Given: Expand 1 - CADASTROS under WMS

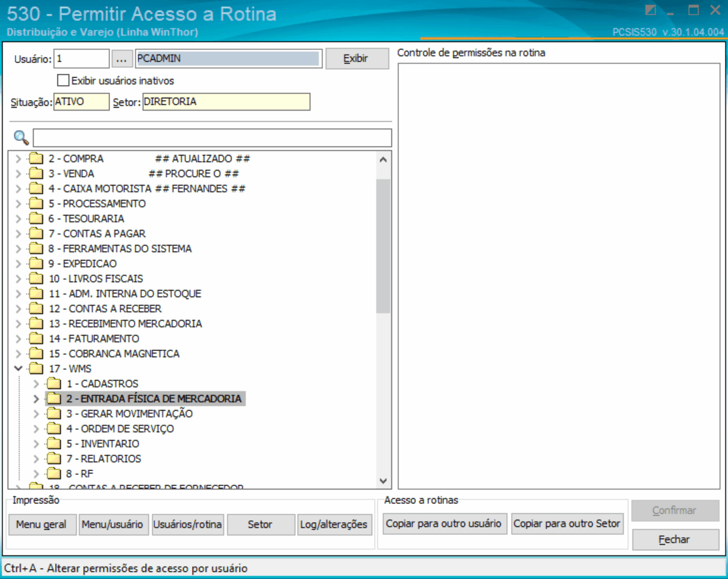Looking at the screenshot, I should click(36, 383).
